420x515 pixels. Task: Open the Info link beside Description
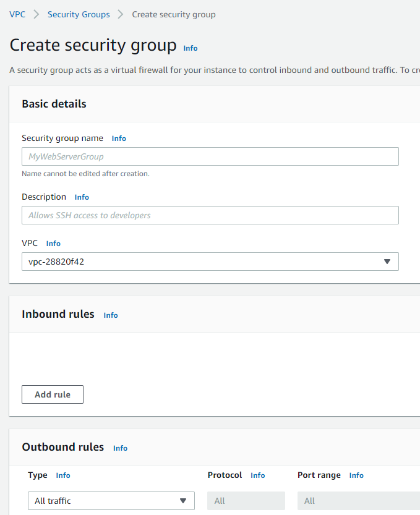click(82, 197)
